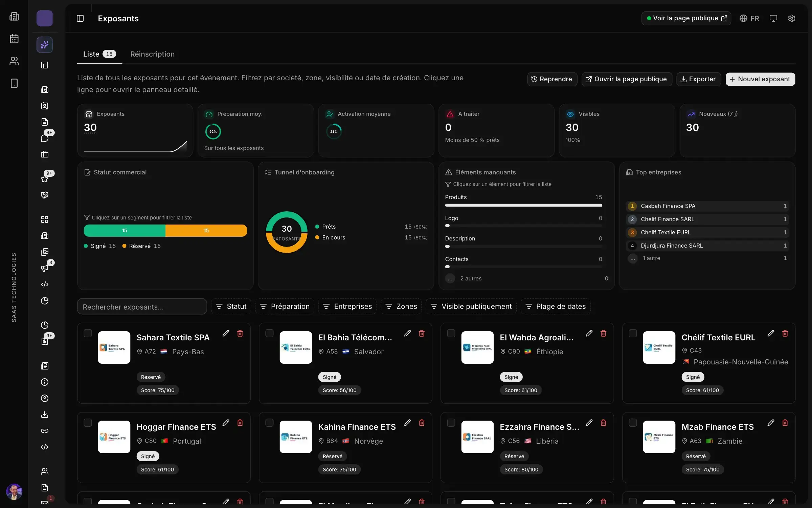812x508 pixels.
Task: Expand the Zones filter
Action: pos(401,306)
